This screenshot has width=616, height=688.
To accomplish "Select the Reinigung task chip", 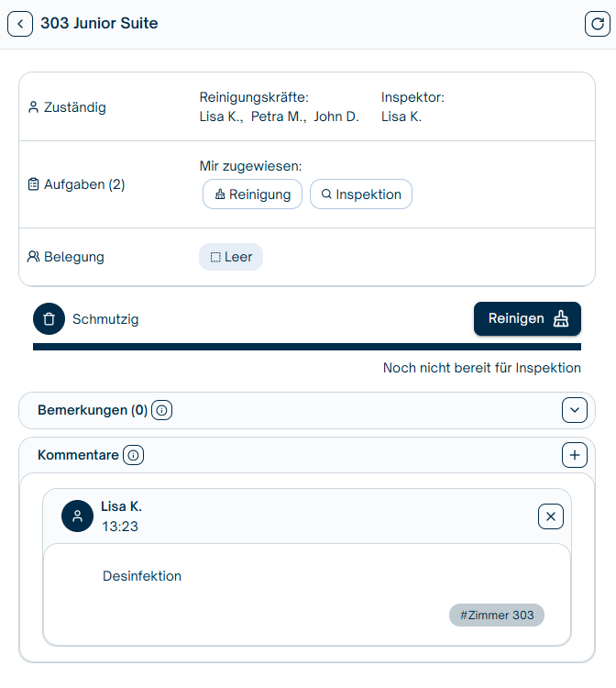I will pos(252,194).
